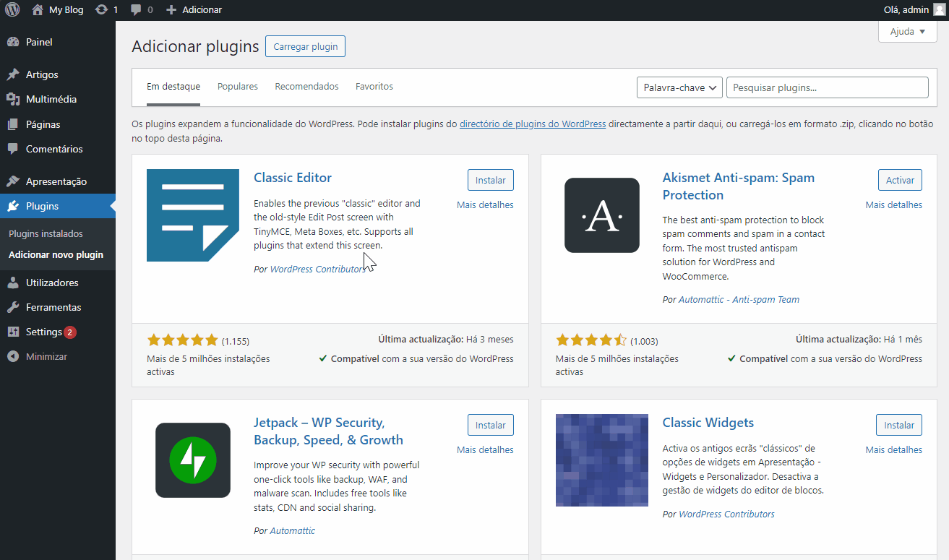
Task: Click the Pesquisar plugins search field
Action: [828, 87]
